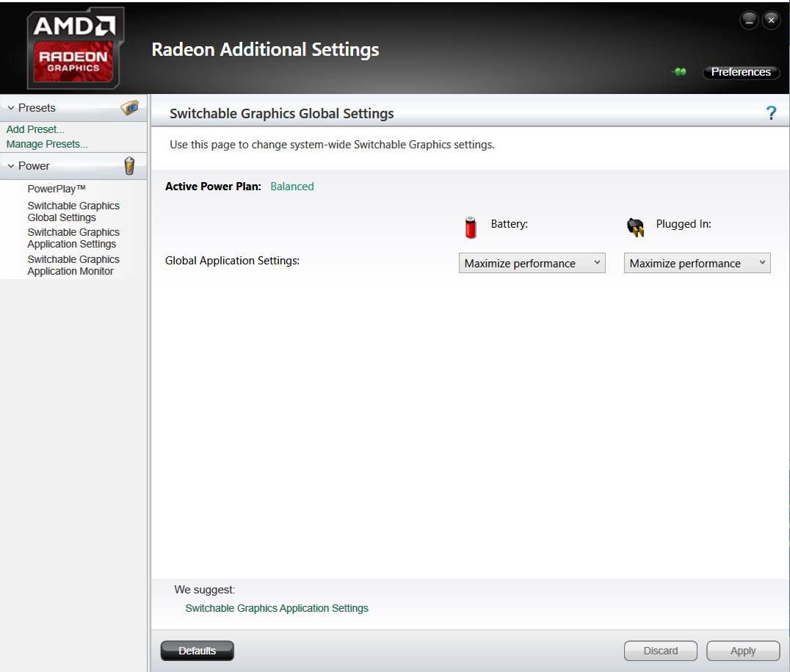Screen dimensions: 790x672
Task: Click the Switchable Graphics Global Settings heading
Action: 282,113
